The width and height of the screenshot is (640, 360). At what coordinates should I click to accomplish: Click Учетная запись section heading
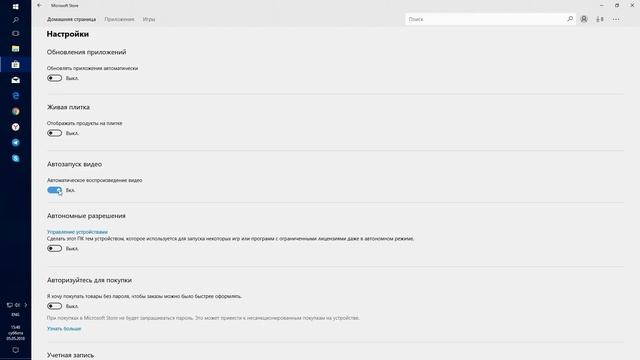point(70,355)
